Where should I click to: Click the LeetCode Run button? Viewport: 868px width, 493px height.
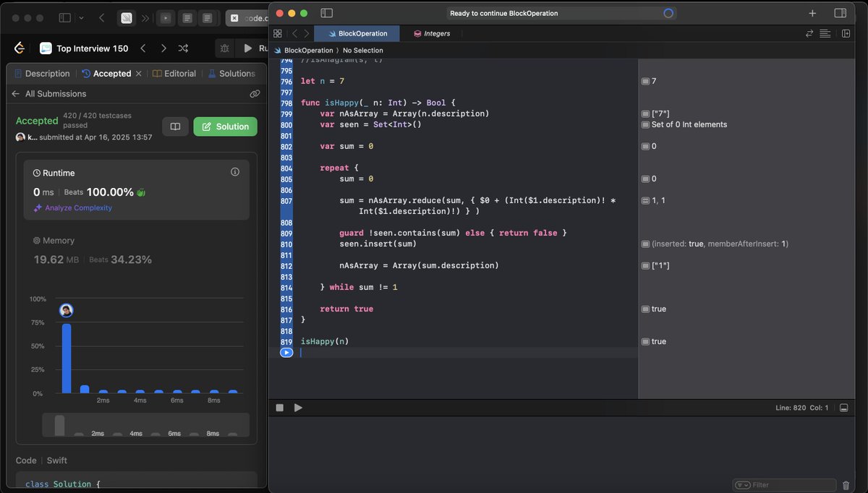tap(255, 48)
